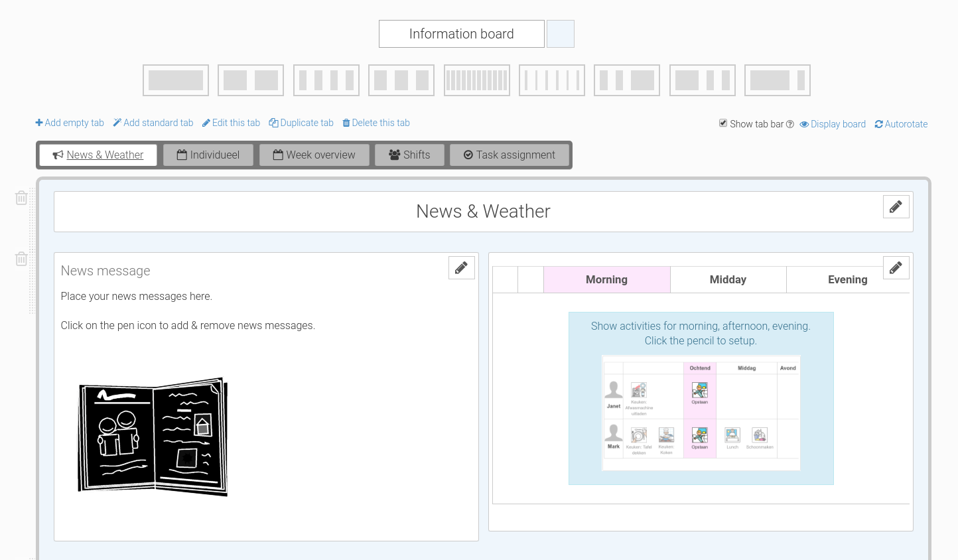Select two narrow plus one wide layout
958x560 pixels.
pyautogui.click(x=627, y=80)
